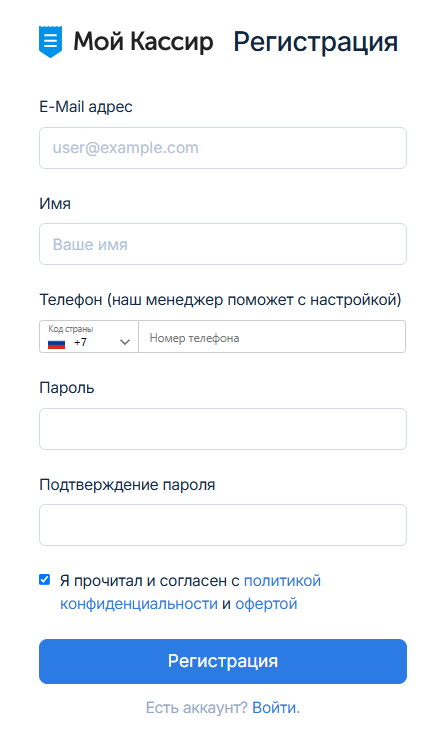Viewport: 438px width, 730px height.
Task: Open the офертой link
Action: (266, 604)
